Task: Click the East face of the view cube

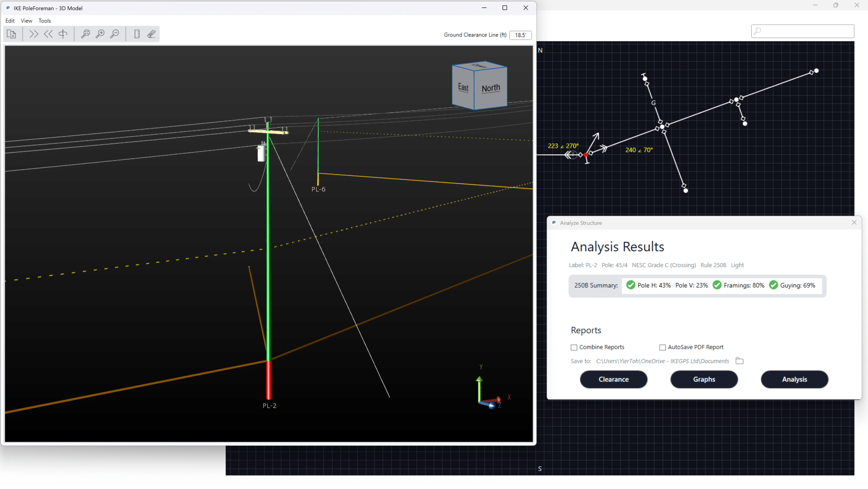Action: tap(463, 87)
